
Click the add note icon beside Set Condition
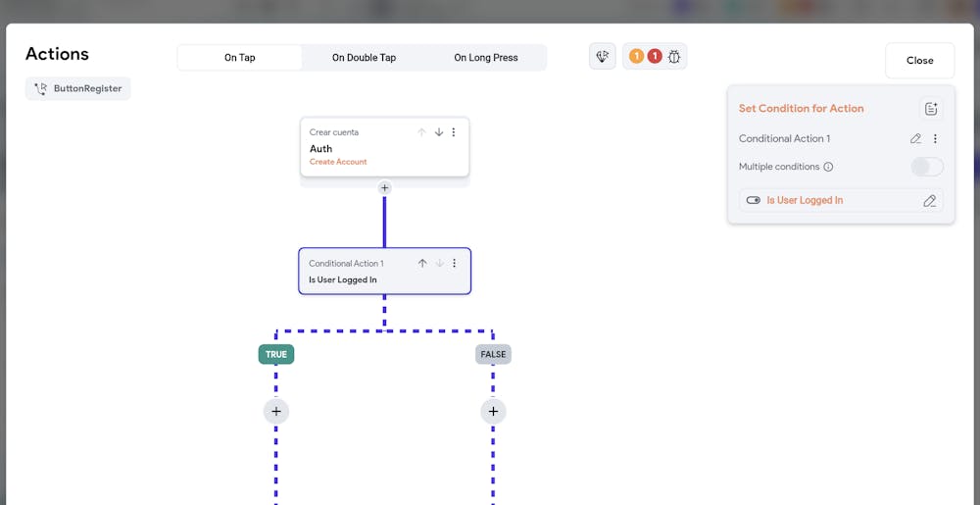(x=931, y=109)
